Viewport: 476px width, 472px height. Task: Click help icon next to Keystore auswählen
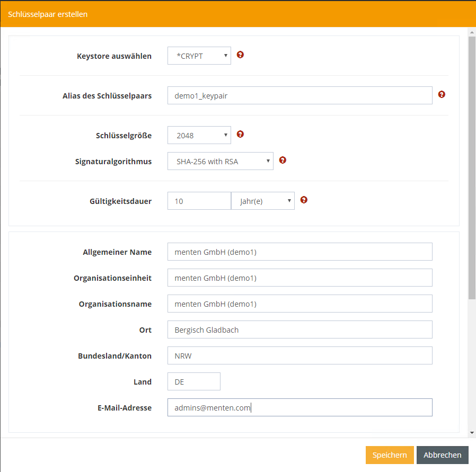240,55
